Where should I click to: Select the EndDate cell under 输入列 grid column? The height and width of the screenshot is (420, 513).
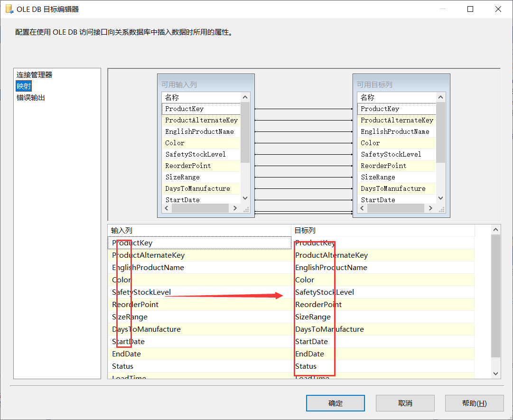199,354
